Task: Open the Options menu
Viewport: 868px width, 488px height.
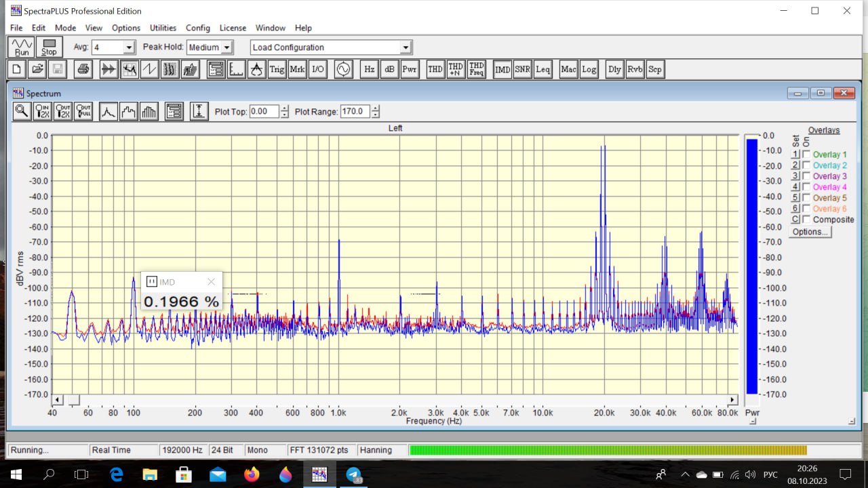Action: 126,28
